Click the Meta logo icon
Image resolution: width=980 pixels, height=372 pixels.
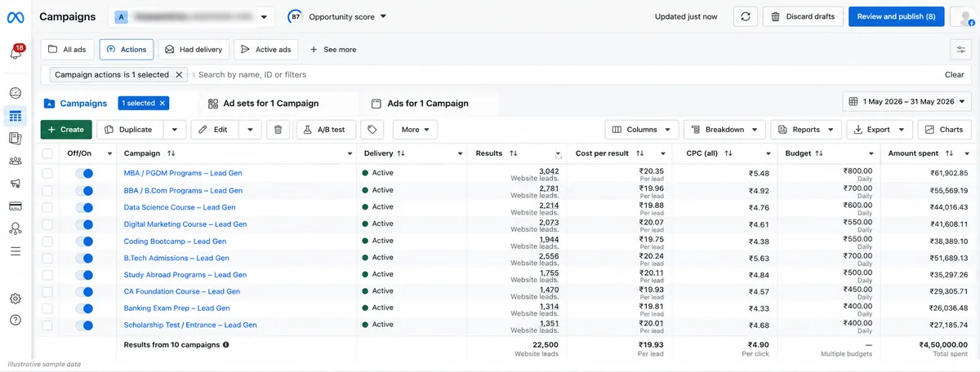pyautogui.click(x=16, y=16)
